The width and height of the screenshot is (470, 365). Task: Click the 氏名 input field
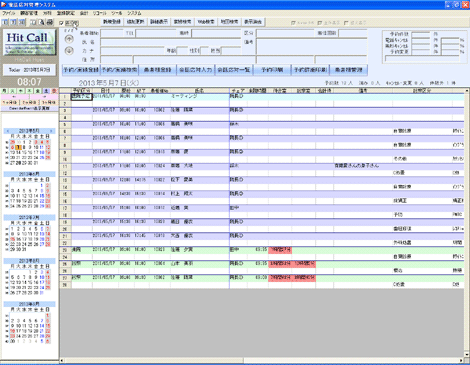pyautogui.click(x=171, y=42)
